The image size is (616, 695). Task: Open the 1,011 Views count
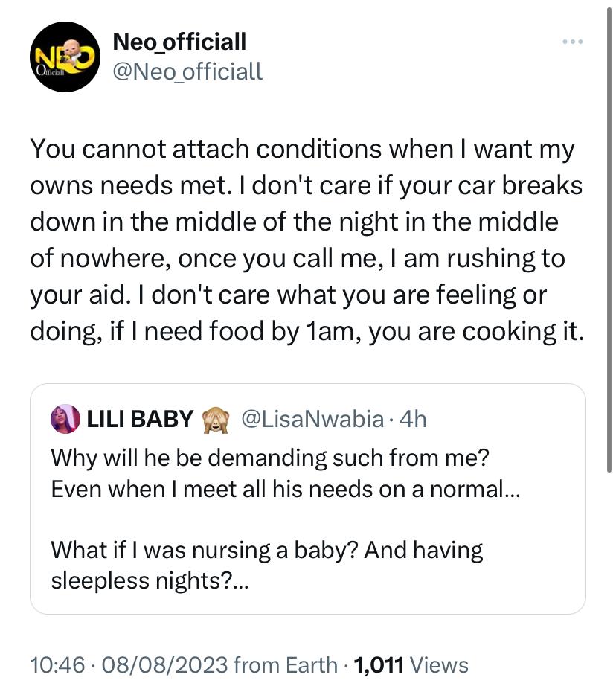pos(411,664)
